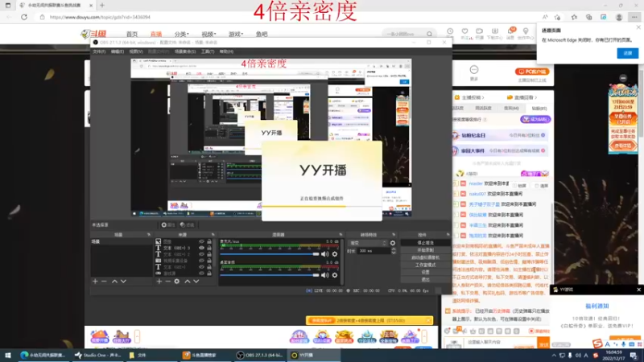Mute the desktop audio speaker icon
The height and width of the screenshot is (362, 644).
(325, 275)
